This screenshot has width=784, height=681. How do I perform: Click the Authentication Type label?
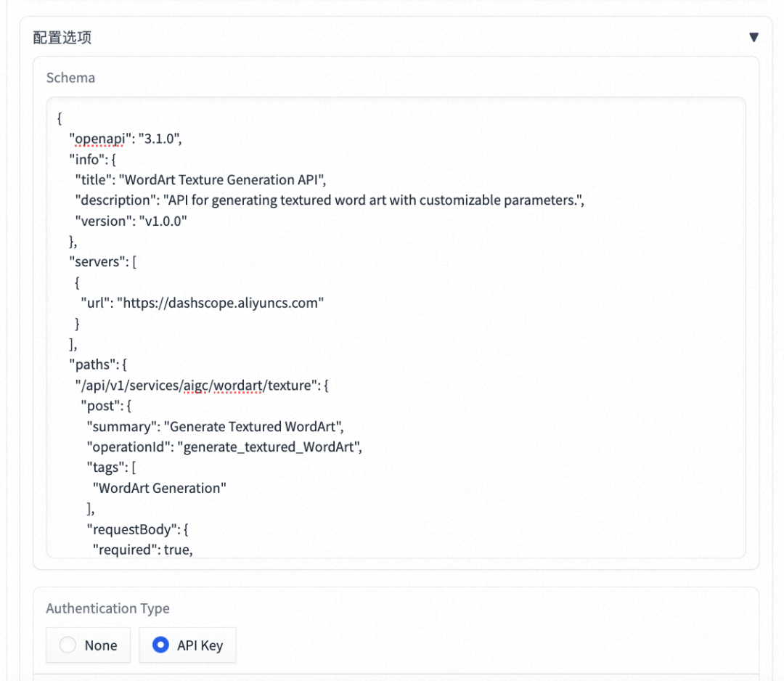[107, 608]
